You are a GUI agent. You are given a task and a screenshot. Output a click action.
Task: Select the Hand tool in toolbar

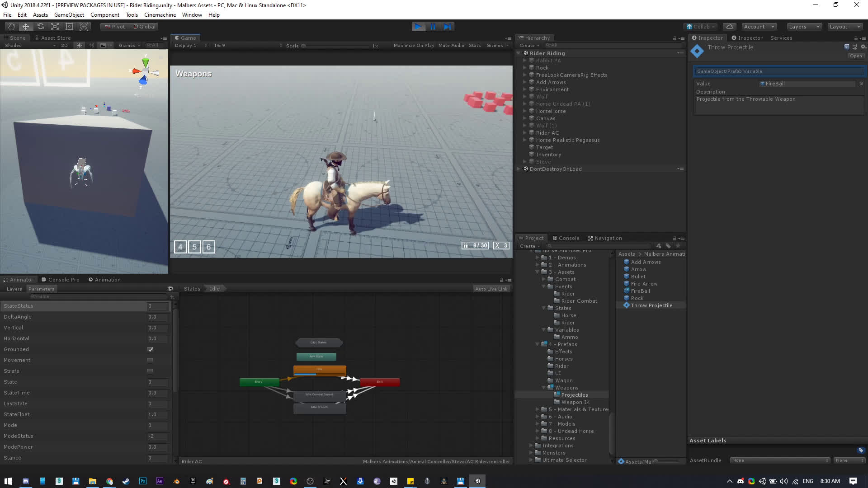[11, 27]
